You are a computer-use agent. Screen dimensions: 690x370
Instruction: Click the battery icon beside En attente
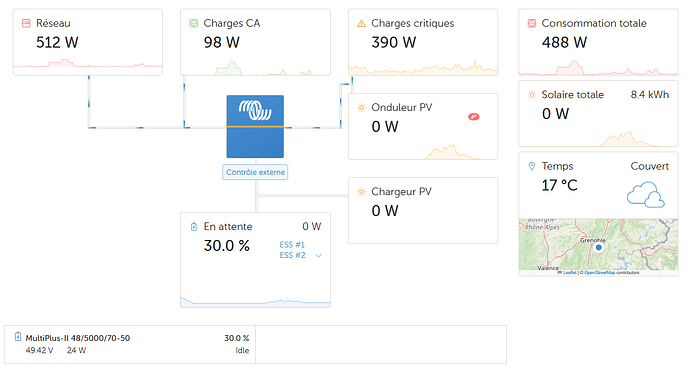point(194,227)
